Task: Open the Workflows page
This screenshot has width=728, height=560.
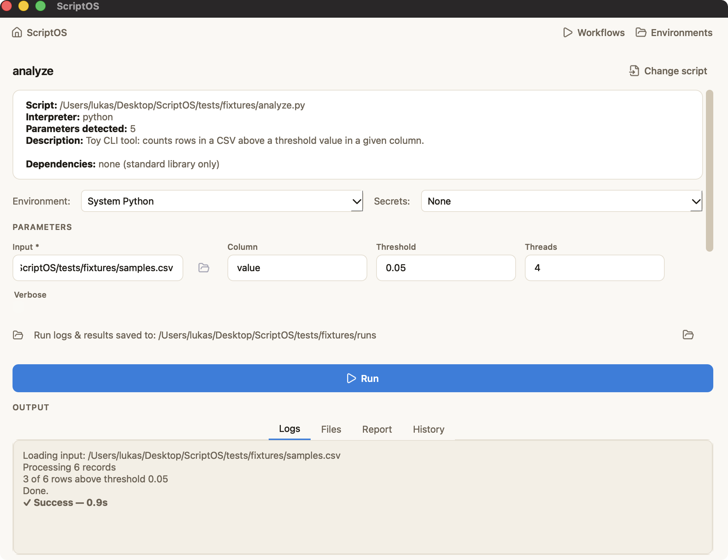Action: pos(594,32)
